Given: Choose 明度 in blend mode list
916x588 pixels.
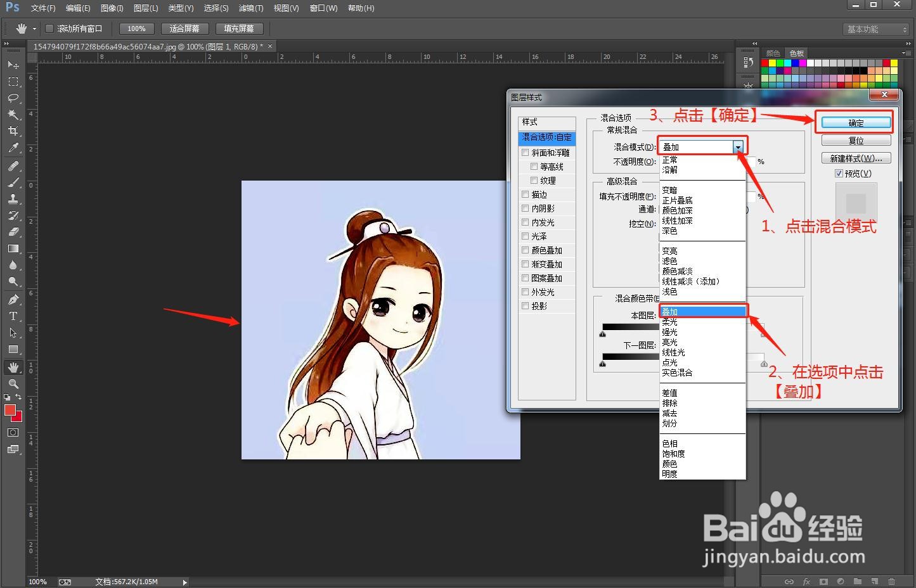Looking at the screenshot, I should pyautogui.click(x=703, y=474).
